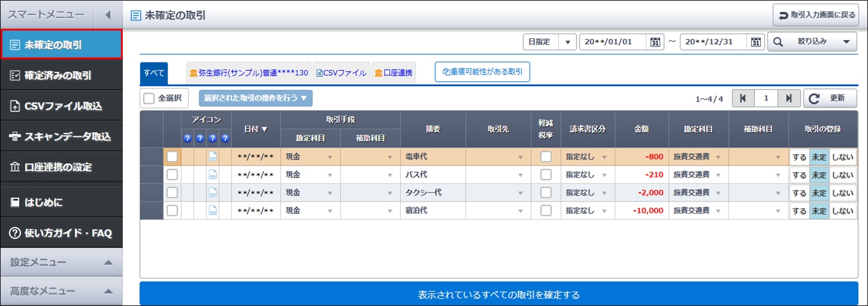
Task: Open calendar picker for start date
Action: pos(655,42)
